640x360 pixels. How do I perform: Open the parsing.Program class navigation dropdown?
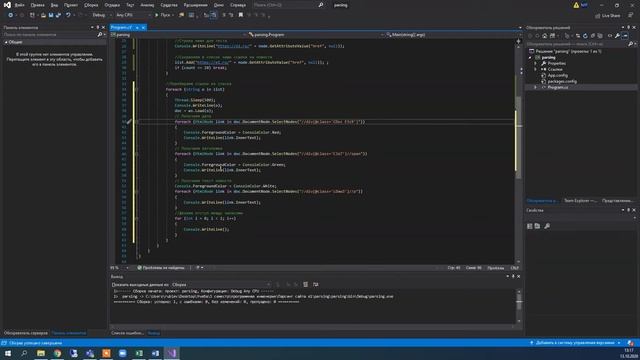click(x=315, y=35)
